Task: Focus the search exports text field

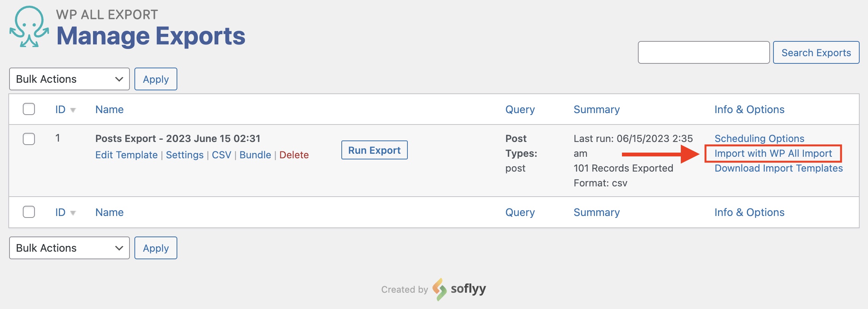Action: point(704,52)
